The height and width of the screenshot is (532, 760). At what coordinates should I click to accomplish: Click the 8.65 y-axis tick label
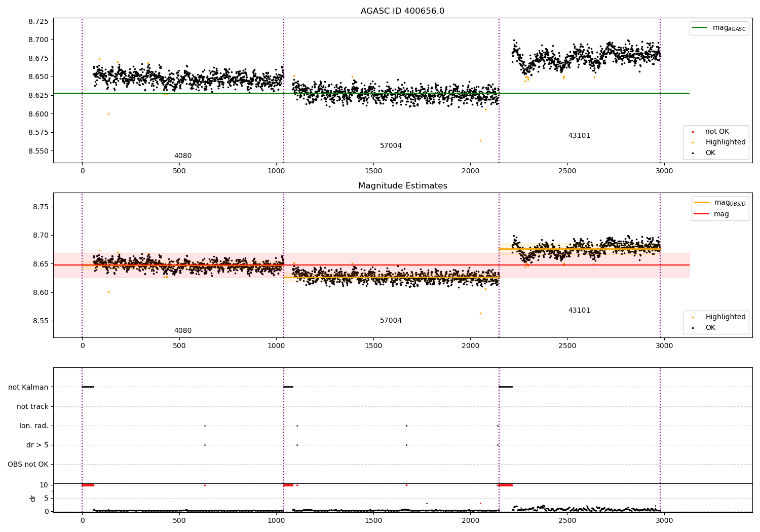tap(41, 264)
